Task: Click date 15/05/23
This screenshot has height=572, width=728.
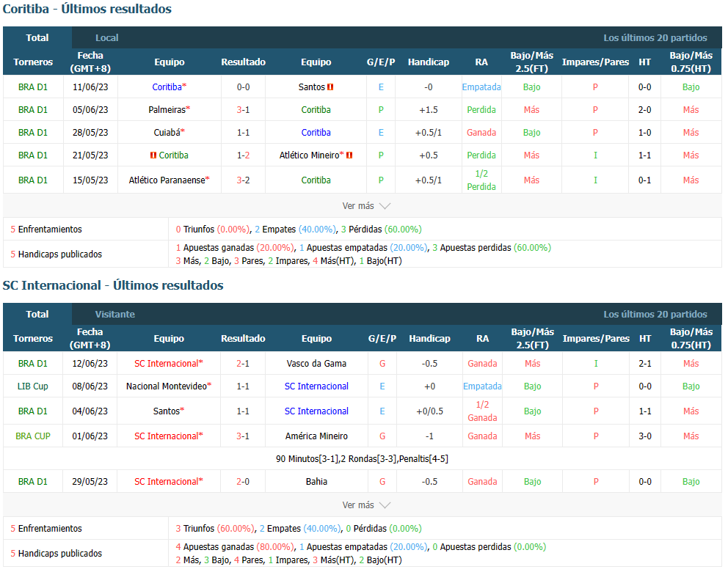Action: click(x=90, y=180)
